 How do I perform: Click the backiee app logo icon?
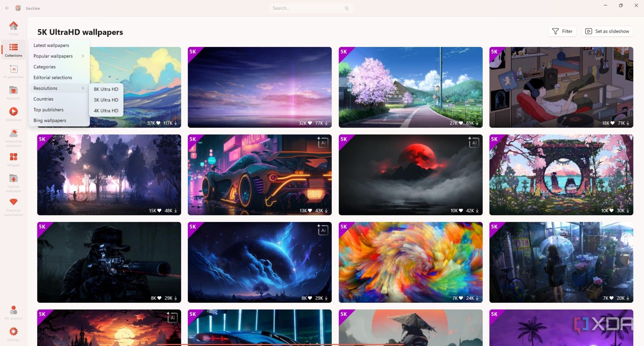[x=18, y=8]
